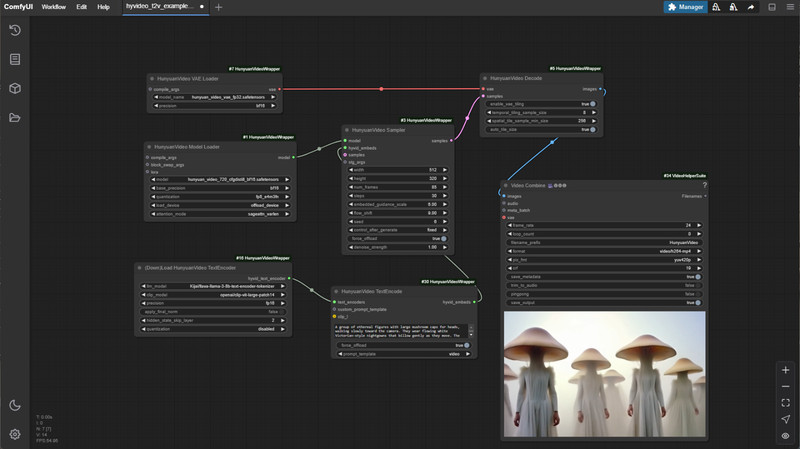
Task: Click second free cache icon beside Manager
Action: coord(733,7)
